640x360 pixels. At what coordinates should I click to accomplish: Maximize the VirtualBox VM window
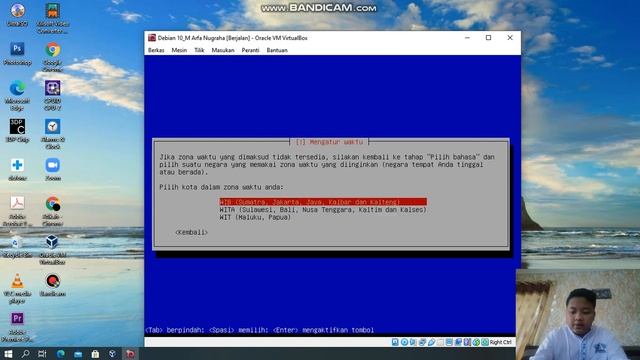(x=489, y=38)
